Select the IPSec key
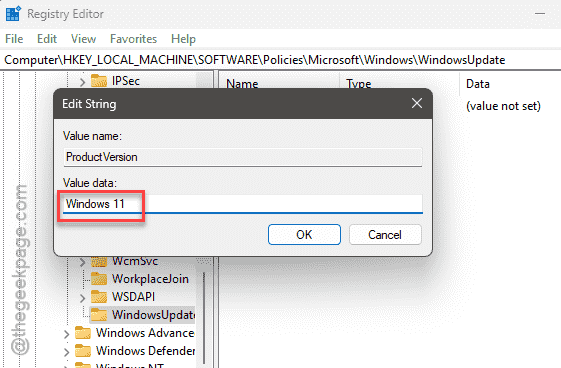Image resolution: width=561 pixels, height=368 pixels. click(126, 81)
